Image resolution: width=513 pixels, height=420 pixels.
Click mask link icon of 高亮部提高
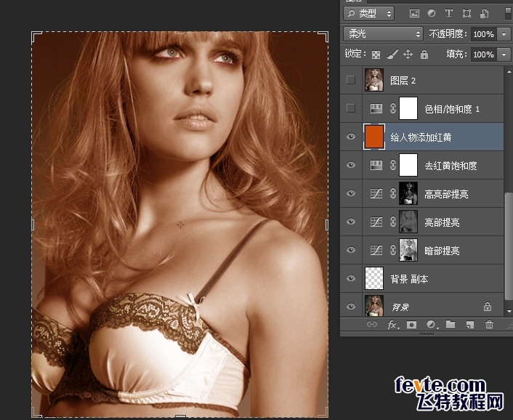pyautogui.click(x=392, y=193)
